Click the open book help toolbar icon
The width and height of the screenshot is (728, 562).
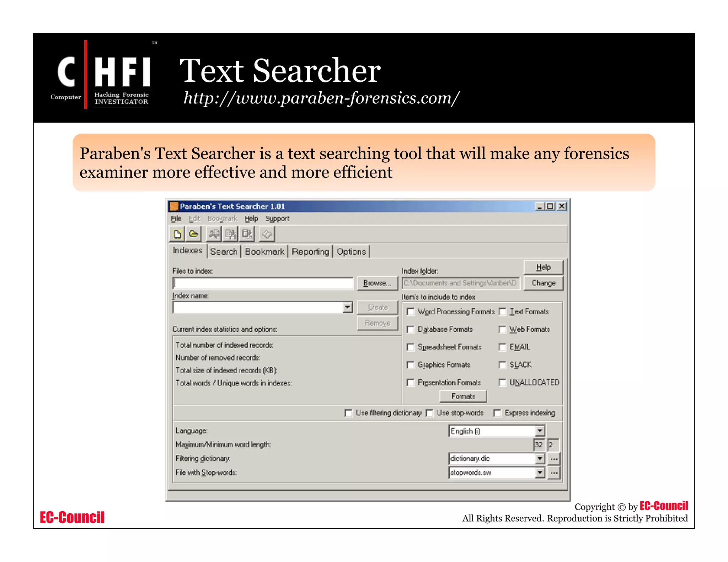[x=267, y=234]
